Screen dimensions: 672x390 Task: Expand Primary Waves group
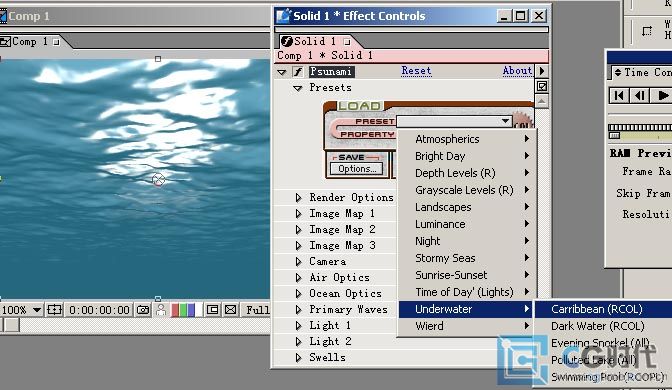tap(298, 309)
